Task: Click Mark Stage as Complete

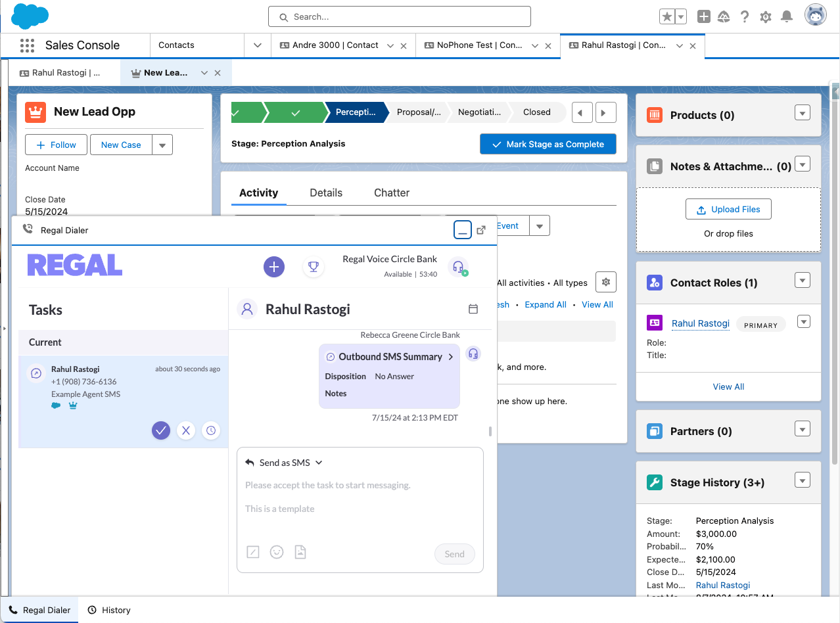Action: (x=548, y=144)
